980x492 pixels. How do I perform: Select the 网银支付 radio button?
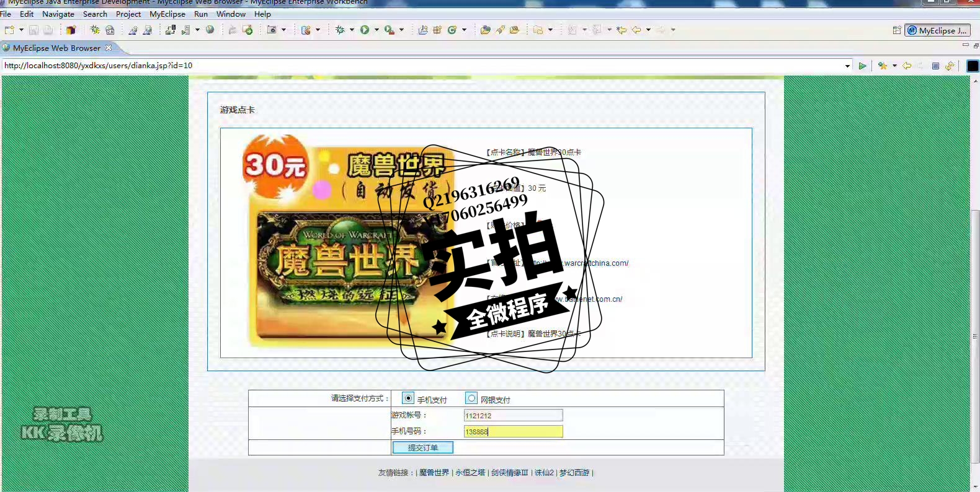click(472, 398)
